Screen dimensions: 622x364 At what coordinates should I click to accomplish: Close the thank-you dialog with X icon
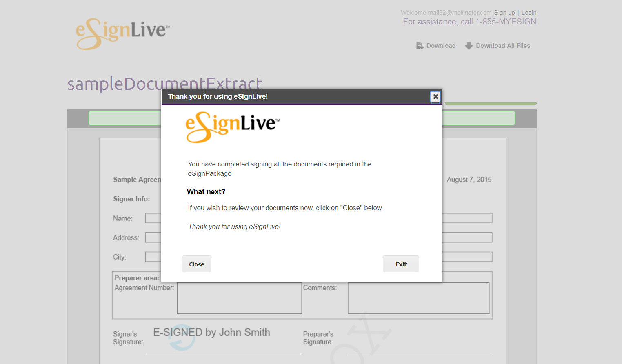pyautogui.click(x=435, y=97)
